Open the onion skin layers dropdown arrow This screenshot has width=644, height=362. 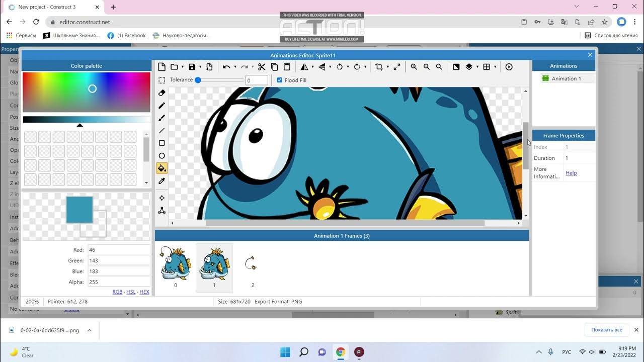[x=477, y=67]
